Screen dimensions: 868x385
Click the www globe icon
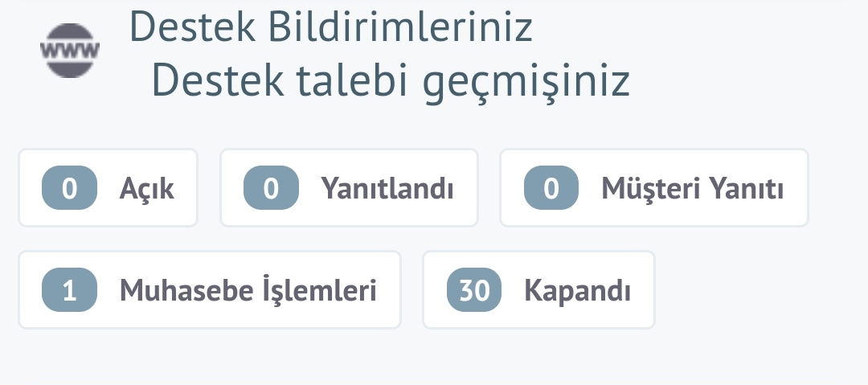coord(70,51)
